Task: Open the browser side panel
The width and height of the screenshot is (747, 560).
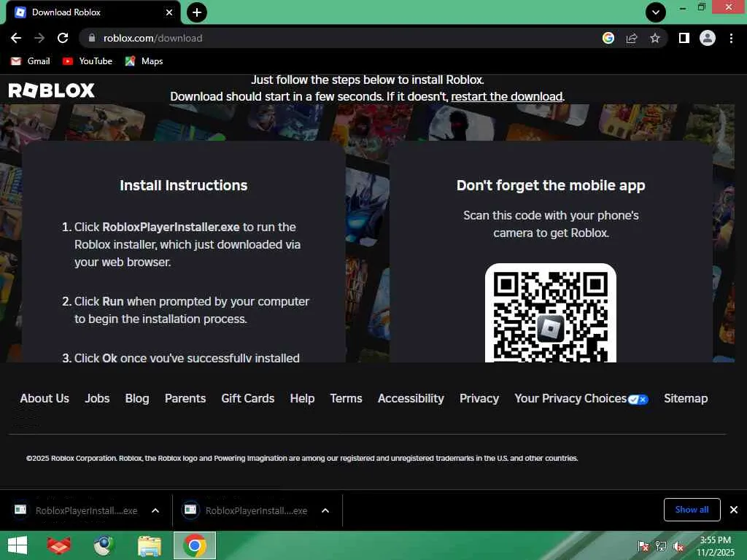Action: coord(684,38)
